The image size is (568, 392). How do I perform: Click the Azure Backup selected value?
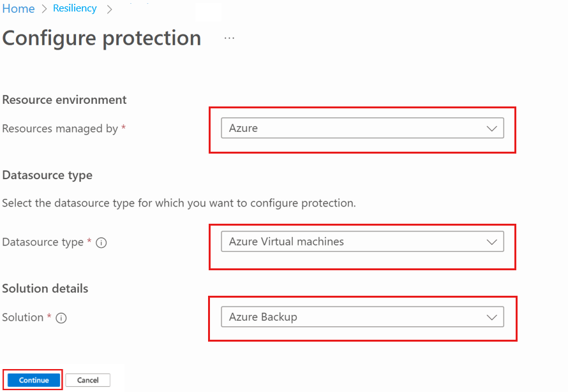tap(263, 317)
